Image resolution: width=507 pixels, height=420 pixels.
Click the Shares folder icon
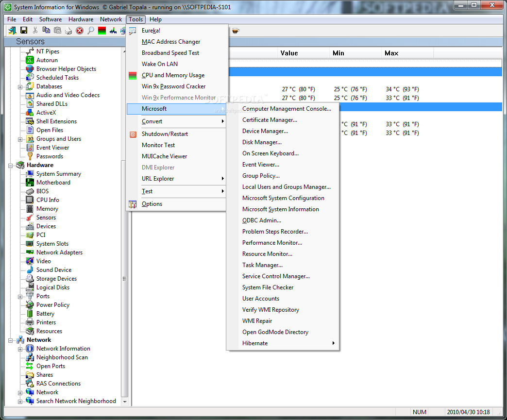click(30, 375)
